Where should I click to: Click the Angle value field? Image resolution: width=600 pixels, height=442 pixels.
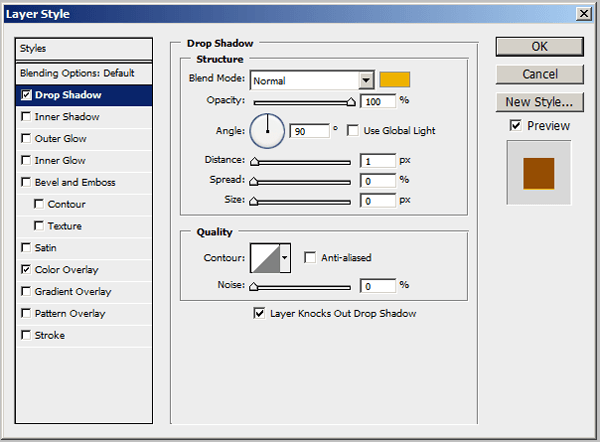[x=310, y=131]
